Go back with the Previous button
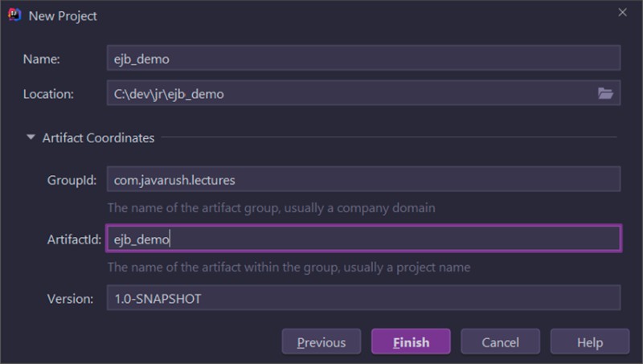Image resolution: width=643 pixels, height=364 pixels. (321, 342)
